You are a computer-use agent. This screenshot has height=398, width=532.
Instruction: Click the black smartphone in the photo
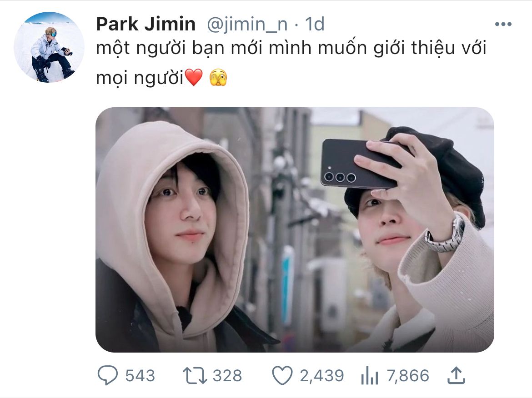coord(360,163)
